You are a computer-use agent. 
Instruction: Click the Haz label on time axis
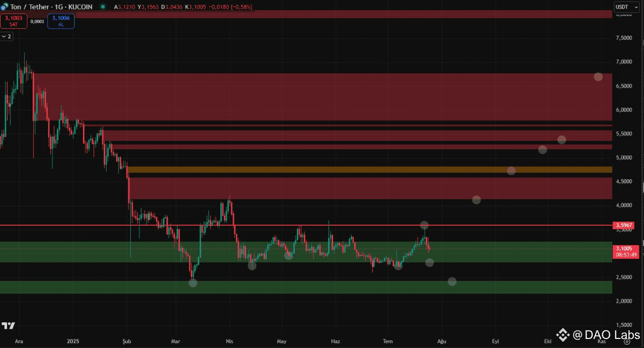[335, 341]
